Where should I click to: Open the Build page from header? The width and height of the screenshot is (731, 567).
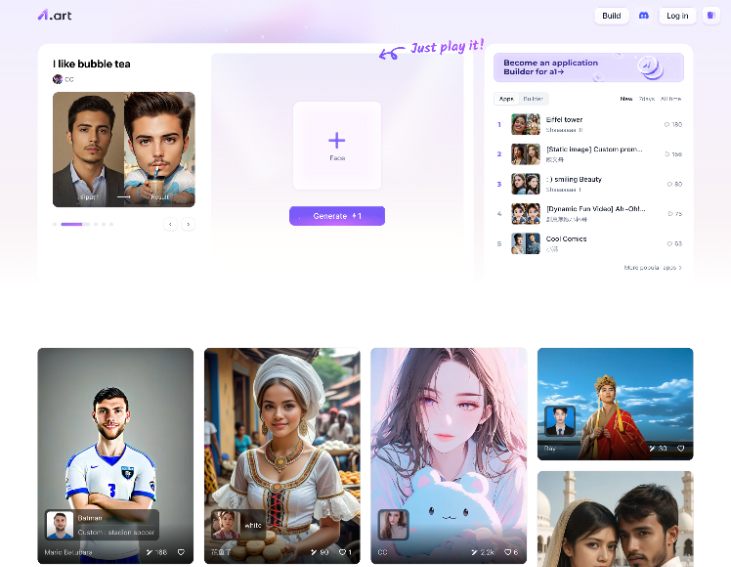[x=611, y=16]
